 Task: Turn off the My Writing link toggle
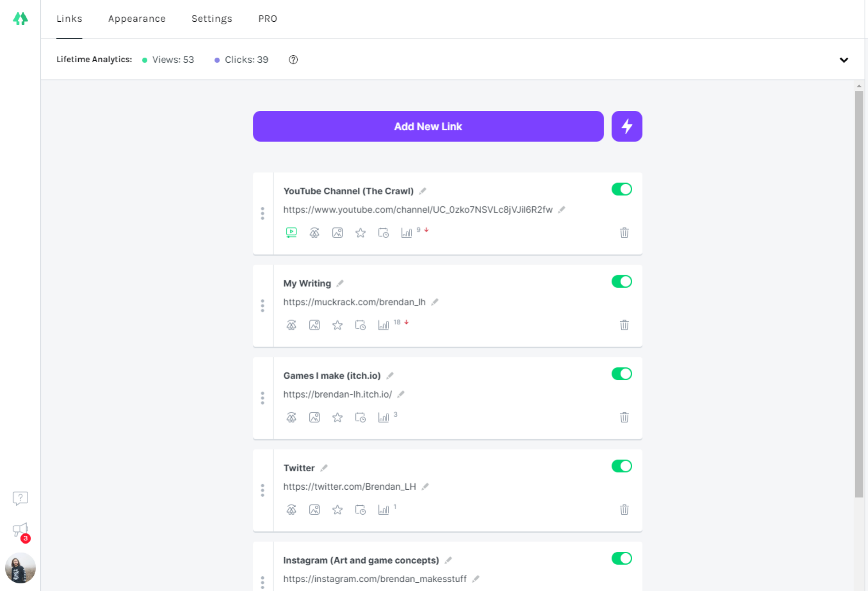click(621, 281)
